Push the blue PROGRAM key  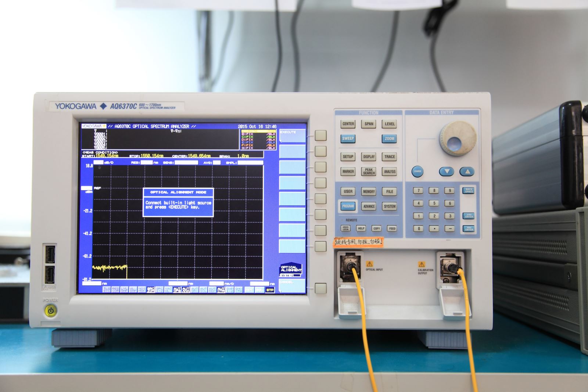tap(348, 206)
